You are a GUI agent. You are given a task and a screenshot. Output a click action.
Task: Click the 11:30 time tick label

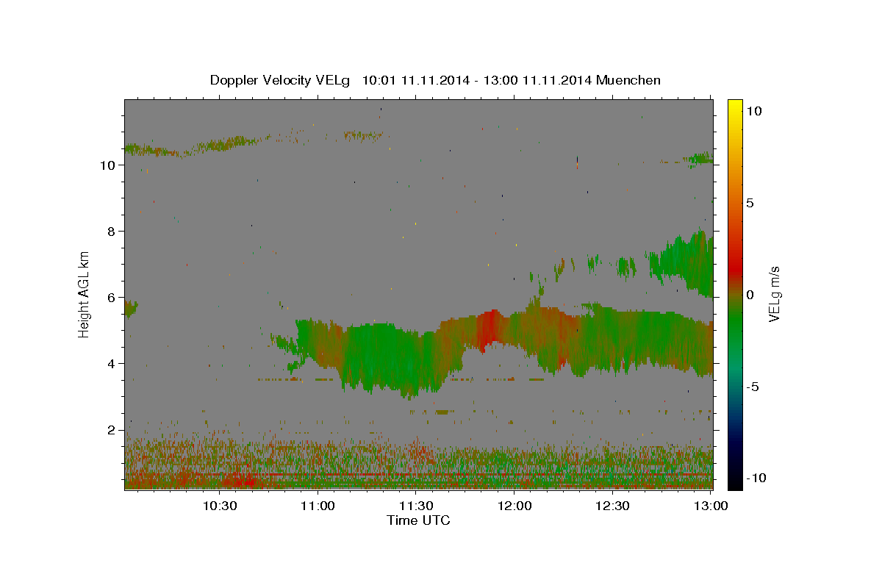tap(416, 506)
